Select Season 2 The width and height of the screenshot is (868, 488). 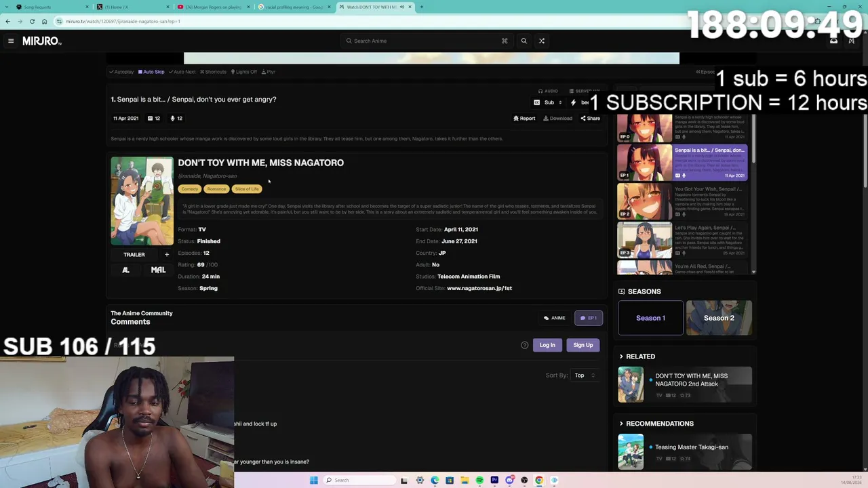pyautogui.click(x=719, y=318)
